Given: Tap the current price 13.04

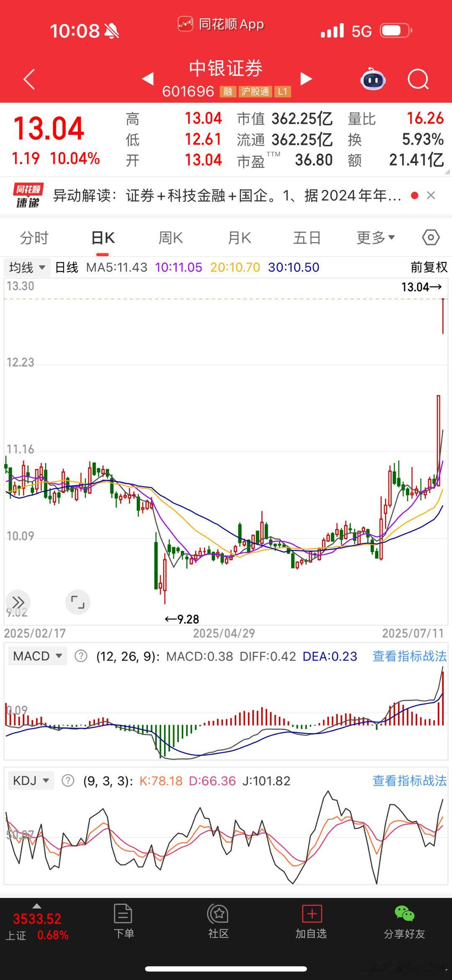Looking at the screenshot, I should 49,129.
